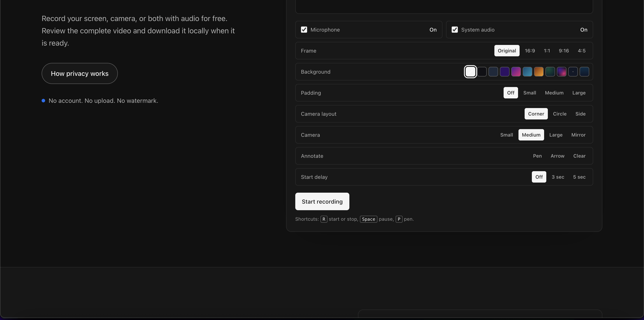The image size is (644, 320).
Task: Pick the dark green background swatch
Action: (x=550, y=72)
